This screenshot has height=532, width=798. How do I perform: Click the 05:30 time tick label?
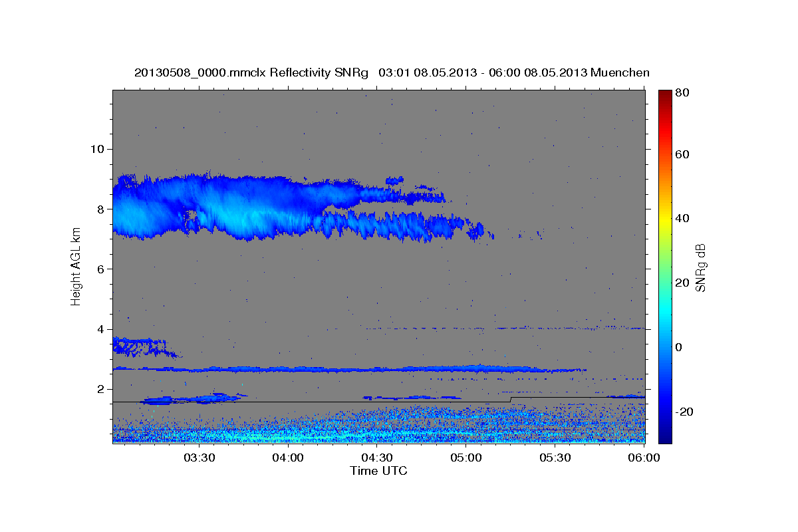555,458
